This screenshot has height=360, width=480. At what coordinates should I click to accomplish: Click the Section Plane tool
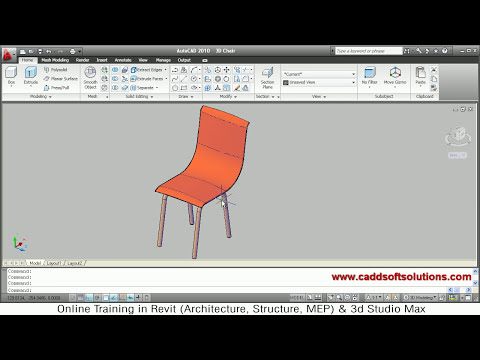[x=267, y=77]
